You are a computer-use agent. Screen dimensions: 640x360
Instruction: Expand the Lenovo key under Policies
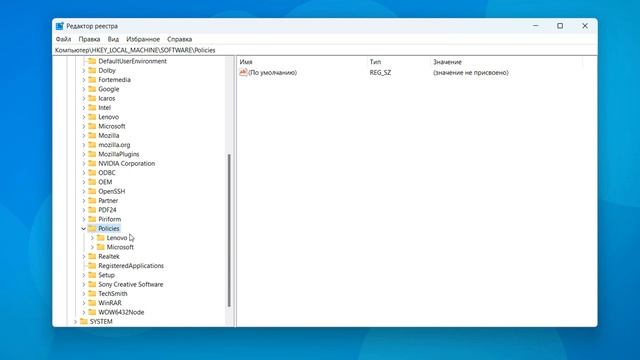(92, 238)
